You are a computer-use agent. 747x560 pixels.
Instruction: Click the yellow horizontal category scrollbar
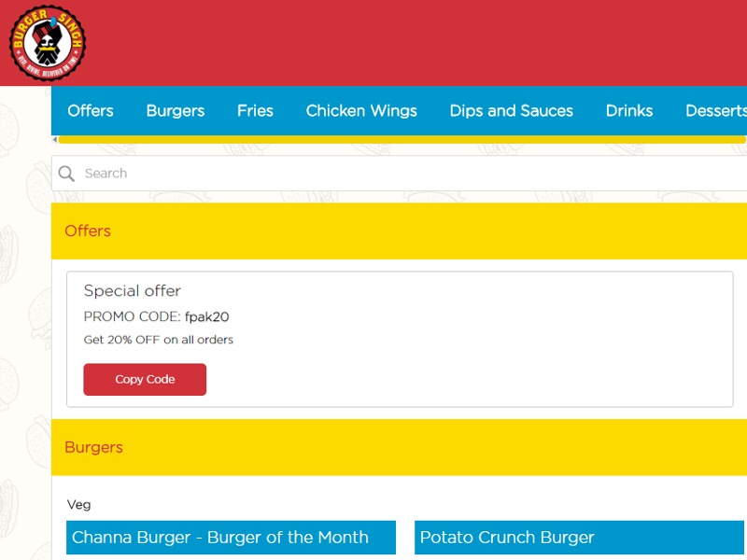click(x=402, y=139)
